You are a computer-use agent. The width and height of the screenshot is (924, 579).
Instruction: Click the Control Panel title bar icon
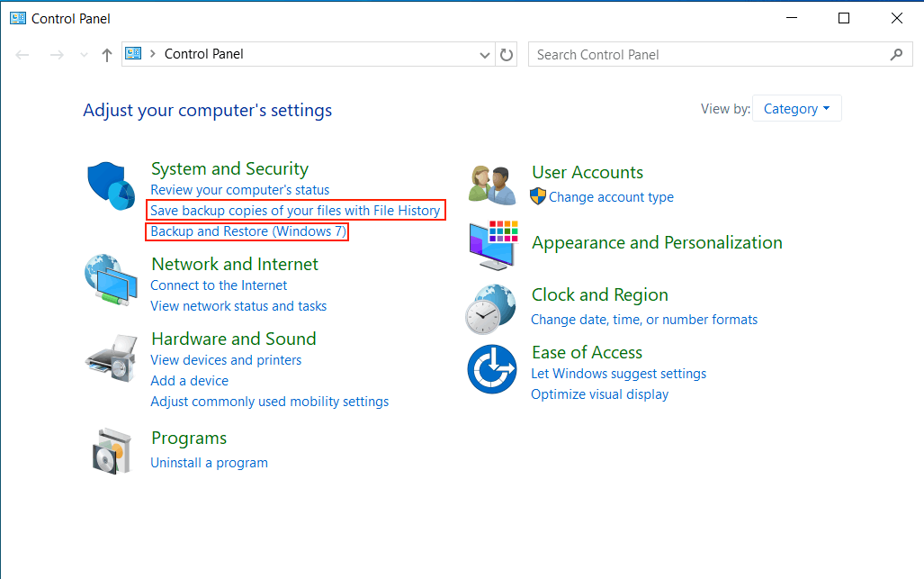tap(18, 18)
